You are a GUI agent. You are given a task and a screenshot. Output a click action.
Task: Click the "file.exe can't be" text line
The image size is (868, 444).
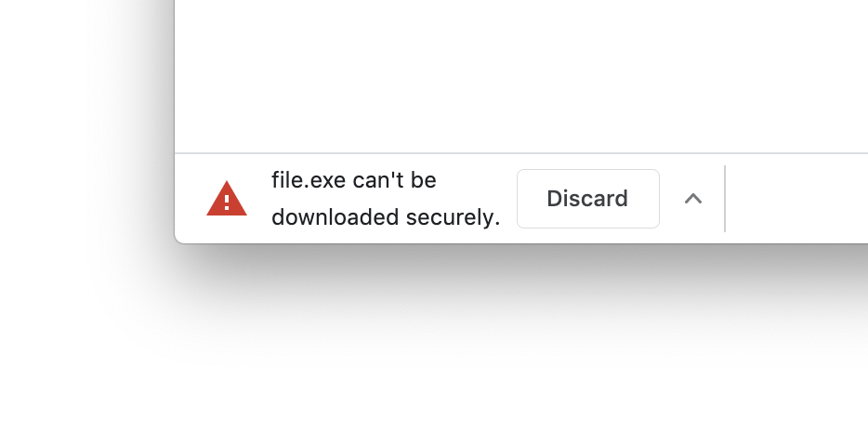tap(353, 179)
